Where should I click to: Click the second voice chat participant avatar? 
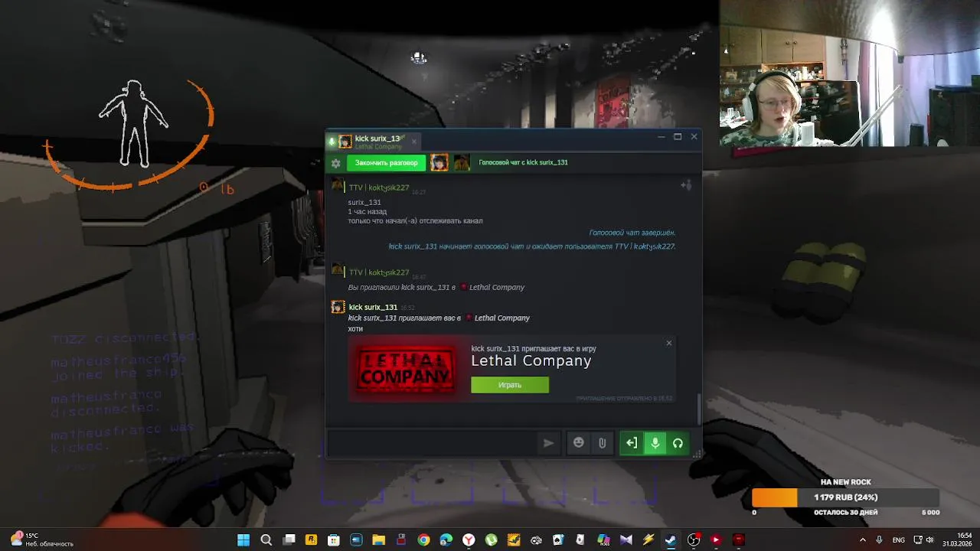tap(462, 162)
